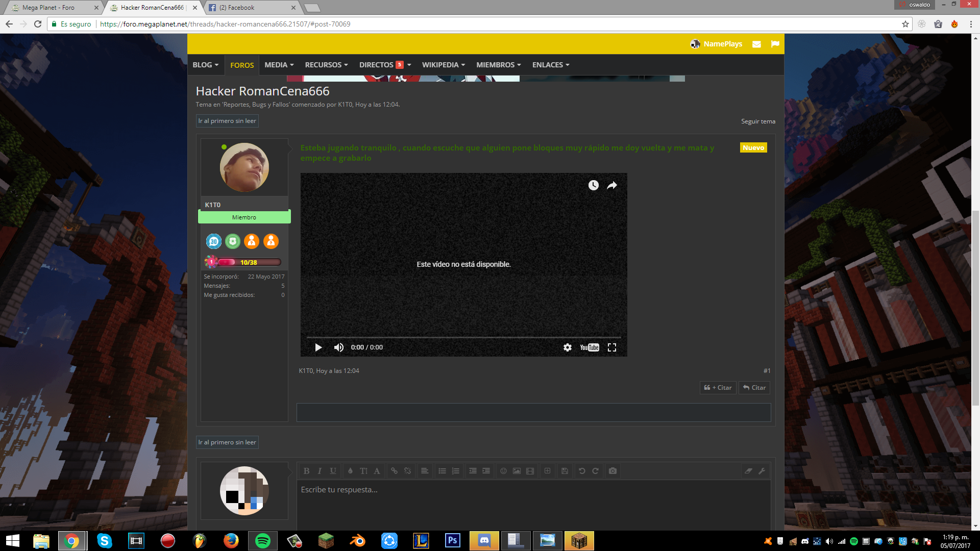Open text color picker in editor
980x551 pixels.
[350, 471]
